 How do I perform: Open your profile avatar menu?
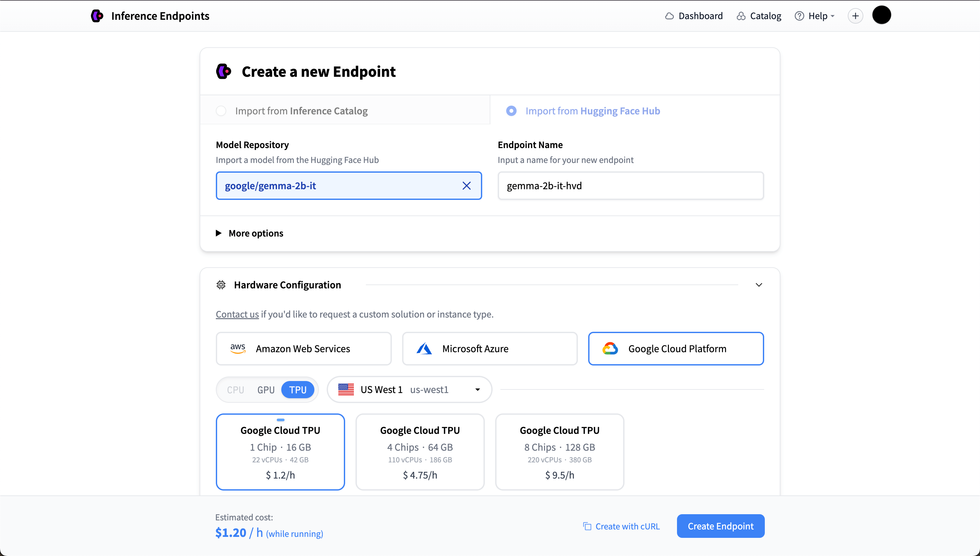tap(881, 15)
